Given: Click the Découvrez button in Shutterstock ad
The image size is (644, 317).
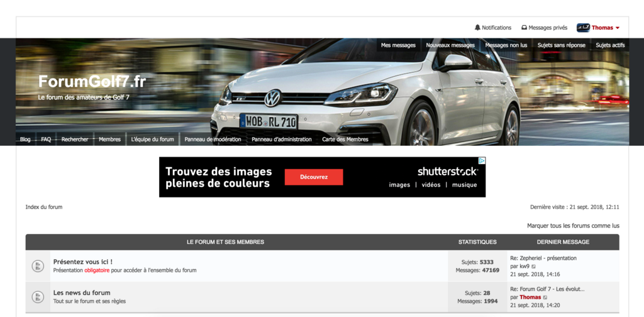Looking at the screenshot, I should (x=314, y=177).
